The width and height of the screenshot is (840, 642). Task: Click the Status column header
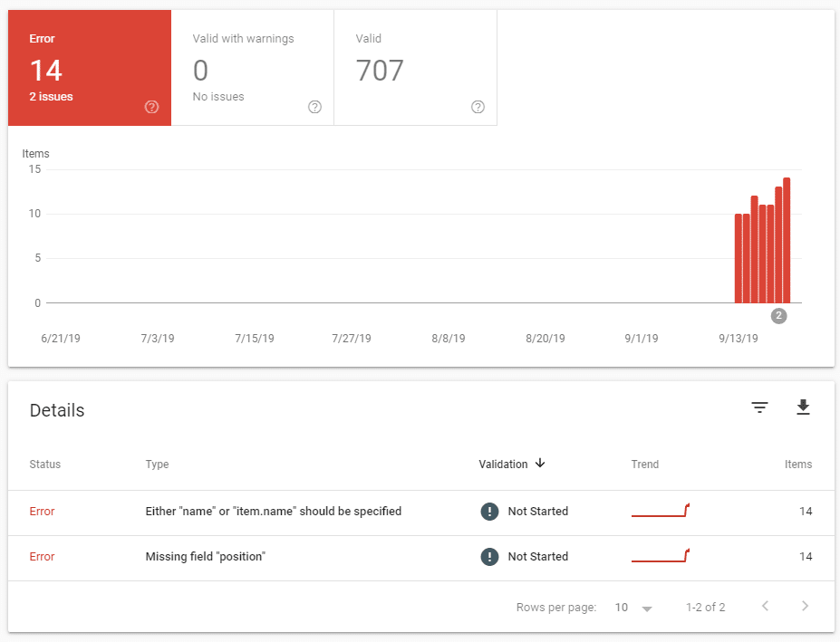click(x=44, y=465)
